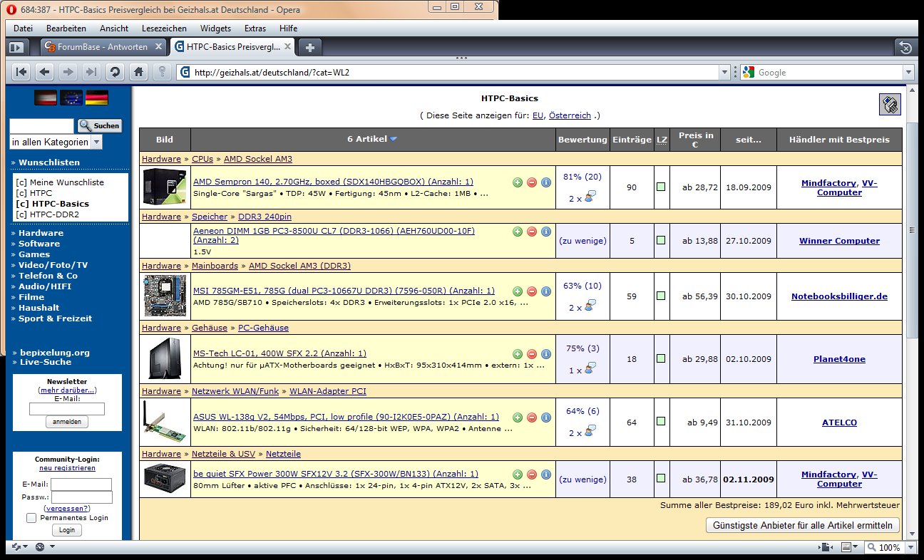Click 'Günstigste Anbieter für alle Artikel ermitteln' button

pos(803,525)
